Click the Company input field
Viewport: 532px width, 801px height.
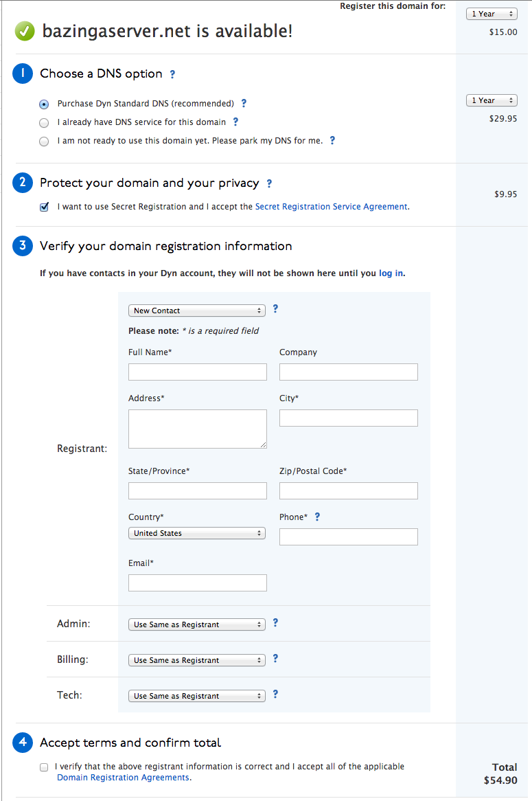click(349, 372)
